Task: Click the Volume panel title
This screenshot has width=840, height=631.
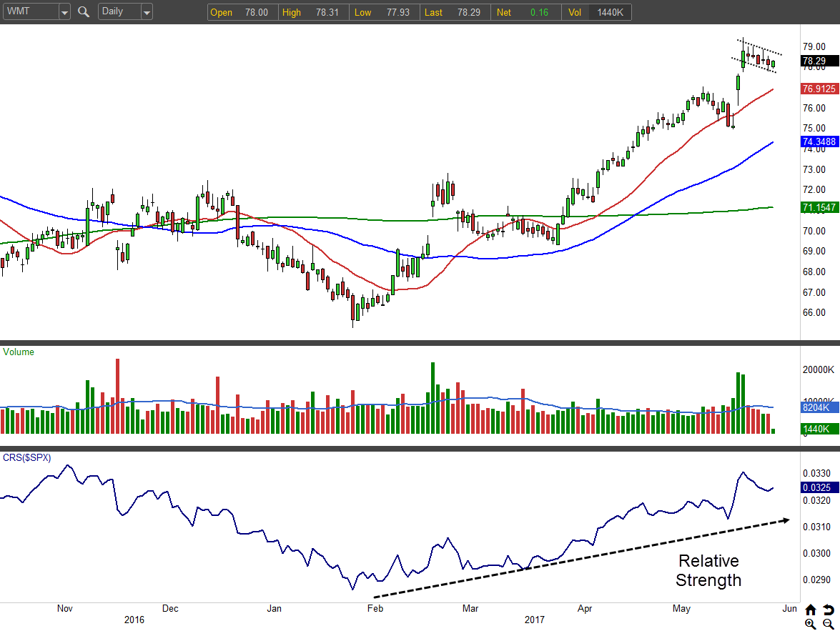Action: pyautogui.click(x=19, y=352)
